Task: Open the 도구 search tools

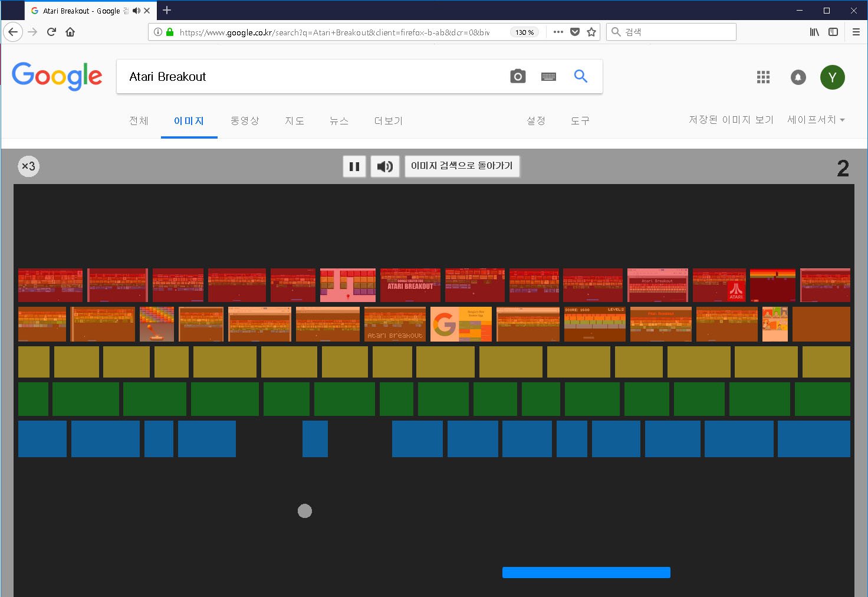Action: click(580, 121)
